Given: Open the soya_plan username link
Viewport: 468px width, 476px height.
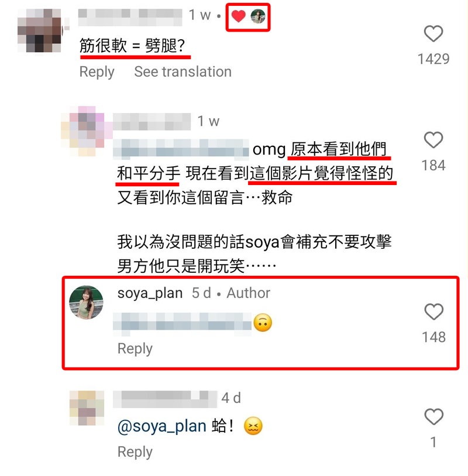Looking at the screenshot, I should [150, 293].
